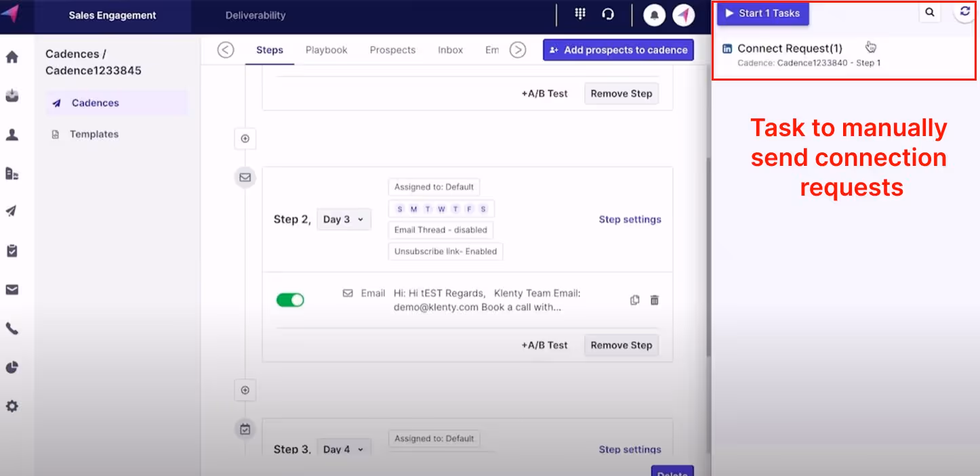Open task search via the magnifier icon
Screen dimensions: 980x476
pos(929,12)
